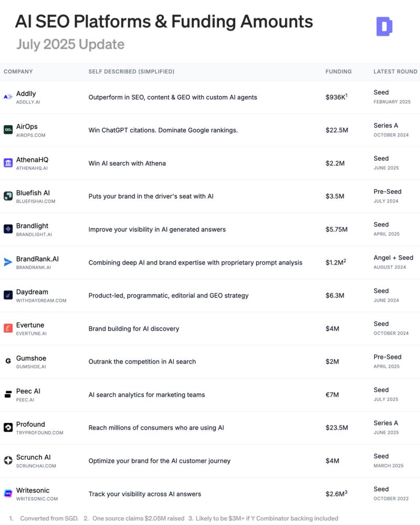Click the Gumshoe G logo icon
The image size is (420, 525).
(8, 361)
